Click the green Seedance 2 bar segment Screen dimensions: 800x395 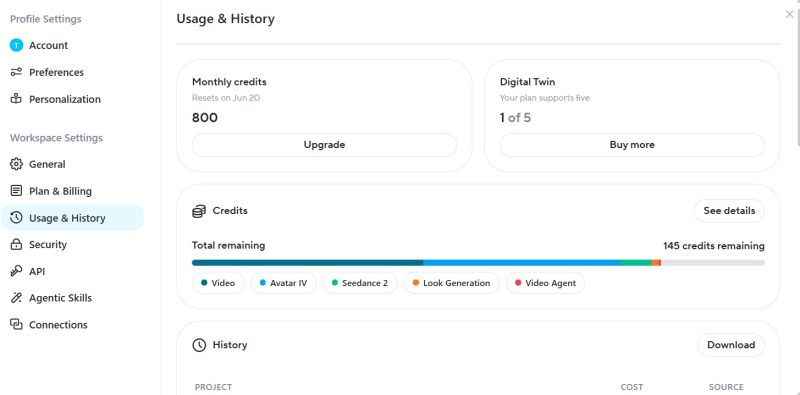pos(636,263)
